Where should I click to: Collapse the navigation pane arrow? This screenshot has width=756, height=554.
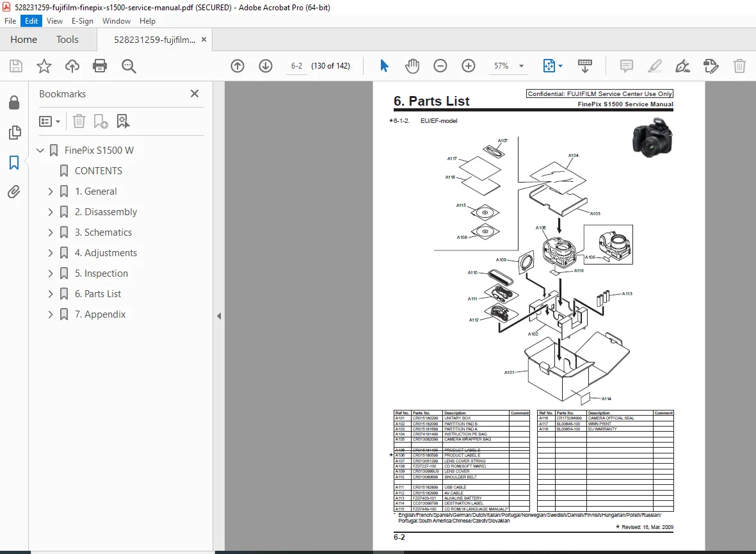pyautogui.click(x=219, y=316)
